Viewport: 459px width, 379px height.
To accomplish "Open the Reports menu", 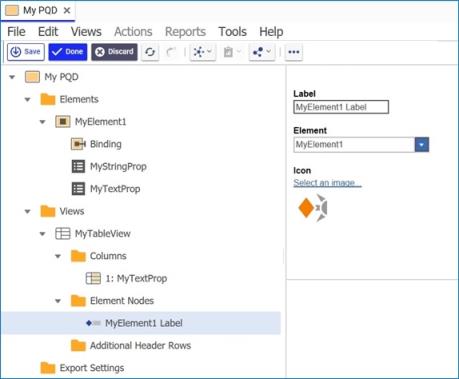I will (185, 32).
